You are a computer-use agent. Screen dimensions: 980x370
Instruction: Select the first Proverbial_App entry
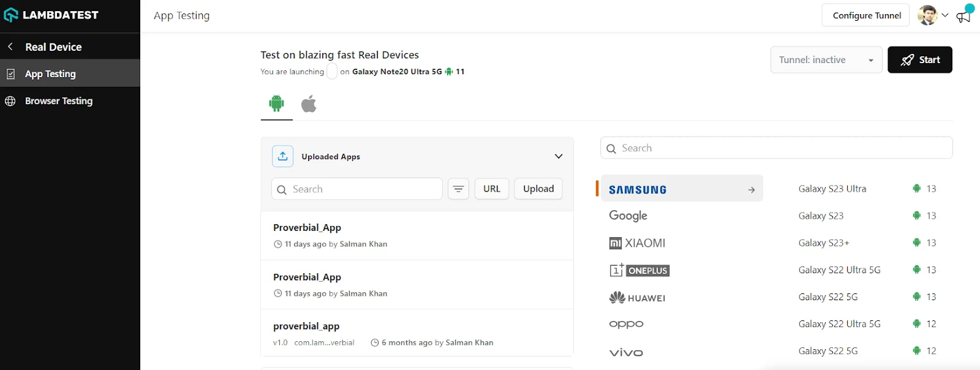(x=417, y=235)
